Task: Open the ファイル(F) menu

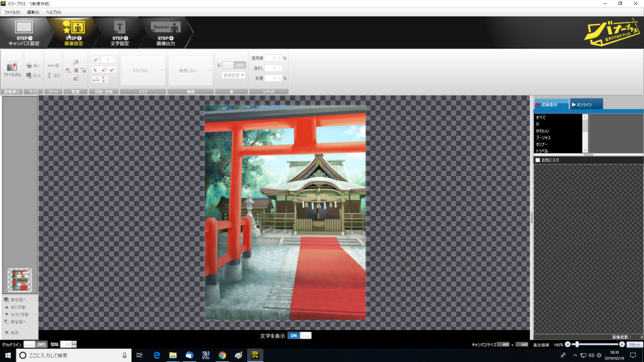Action: click(x=12, y=13)
